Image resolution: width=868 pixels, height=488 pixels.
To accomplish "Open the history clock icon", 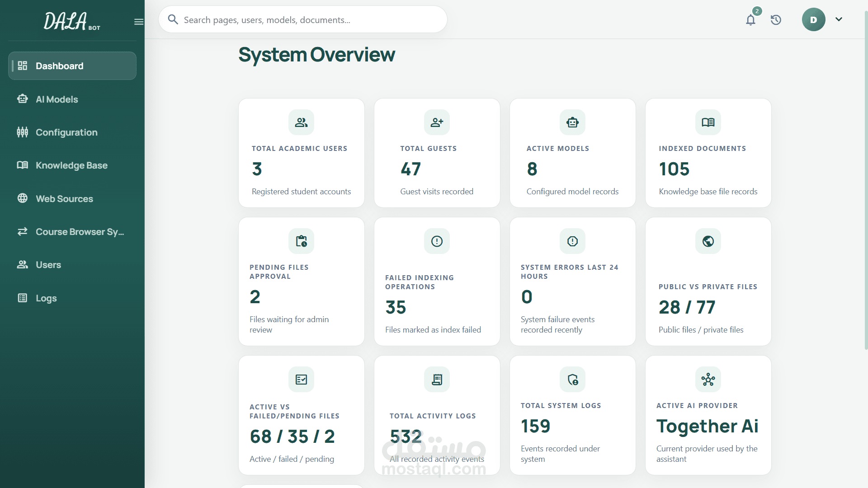I will [x=776, y=20].
